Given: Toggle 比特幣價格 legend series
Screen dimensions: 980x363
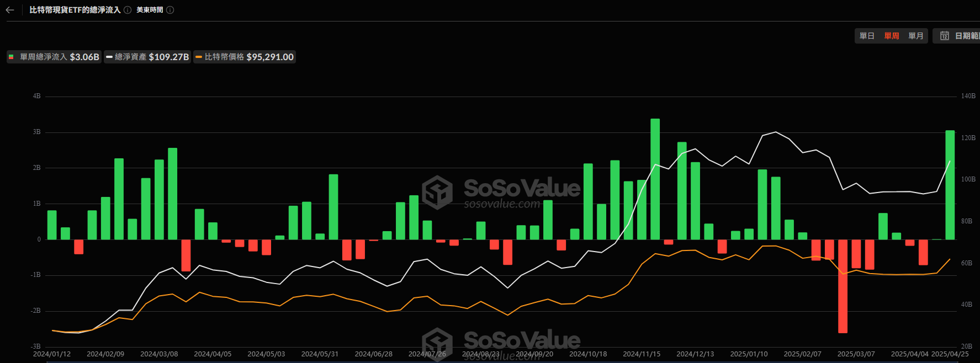Looking at the screenshot, I should [245, 57].
